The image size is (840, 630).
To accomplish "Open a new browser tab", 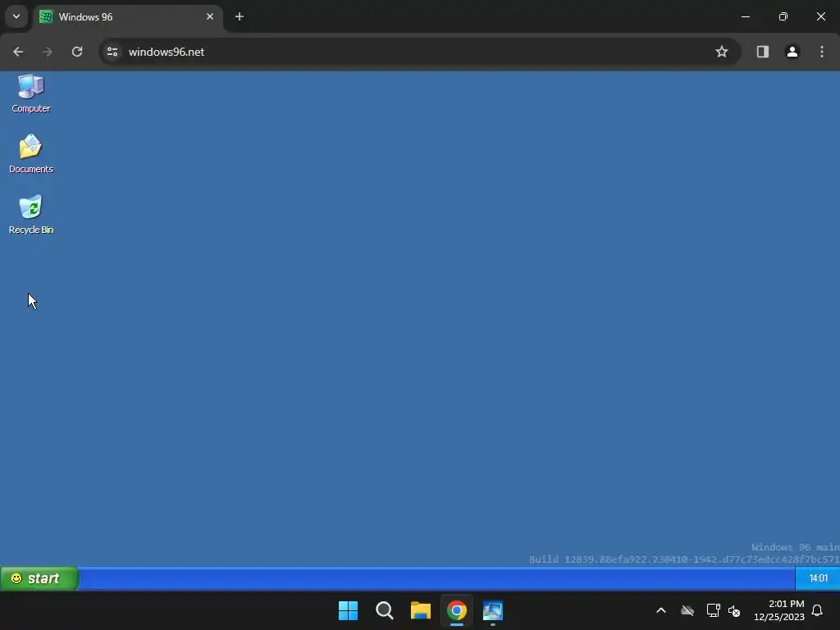I will (x=240, y=16).
